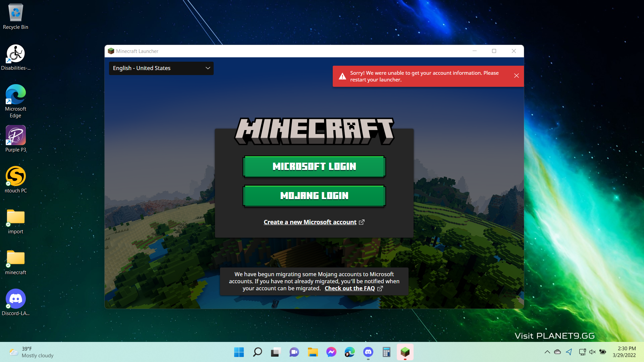Click the muted volume icon in tray
The height and width of the screenshot is (362, 644).
(x=592, y=352)
